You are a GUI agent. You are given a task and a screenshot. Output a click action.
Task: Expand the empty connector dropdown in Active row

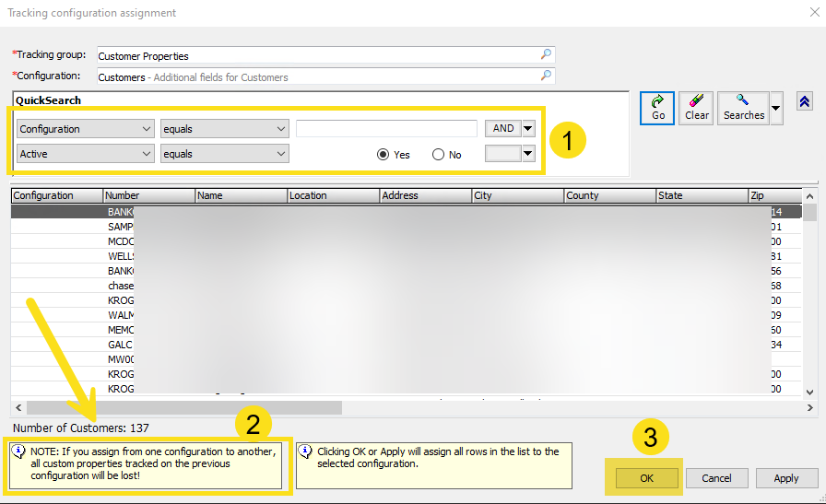coord(528,153)
